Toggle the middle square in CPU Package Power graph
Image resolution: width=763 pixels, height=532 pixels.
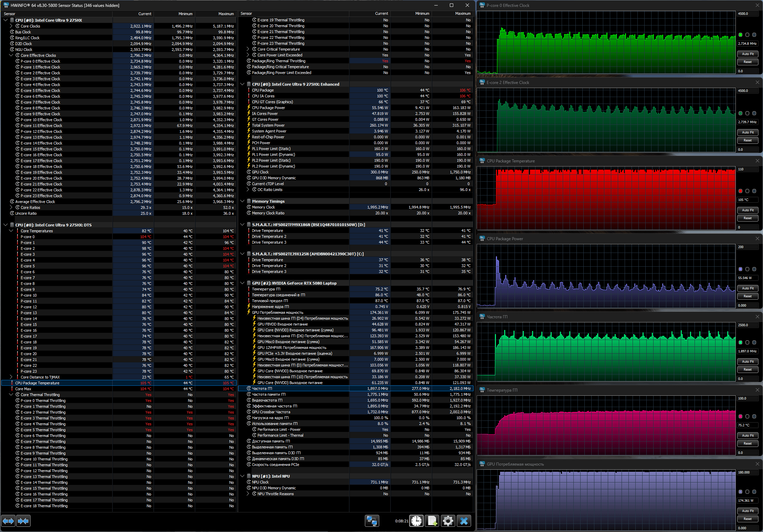[x=747, y=269]
